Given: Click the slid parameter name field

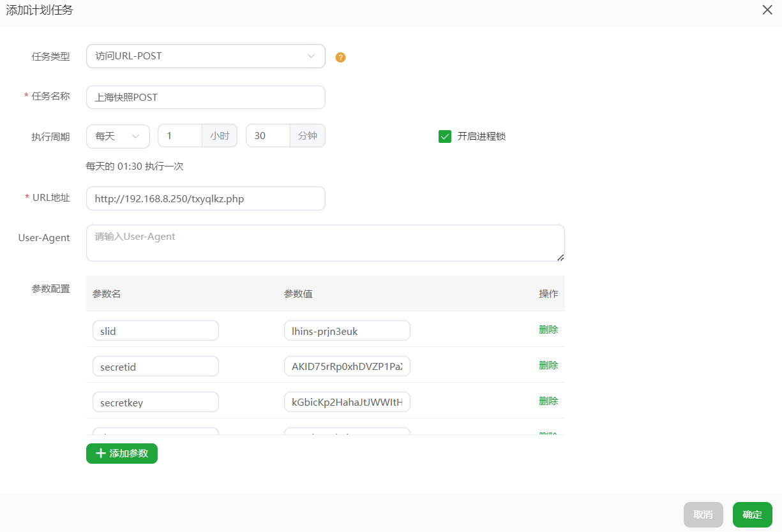Looking at the screenshot, I should click(155, 331).
